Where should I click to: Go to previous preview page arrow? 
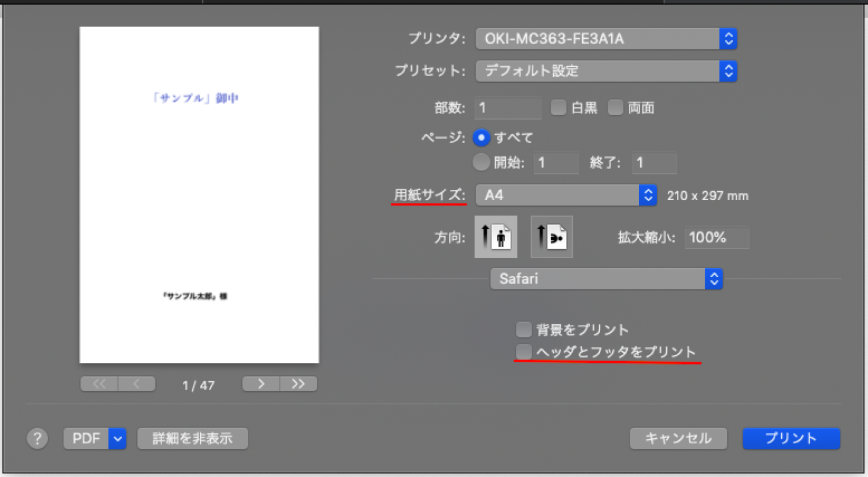(136, 384)
